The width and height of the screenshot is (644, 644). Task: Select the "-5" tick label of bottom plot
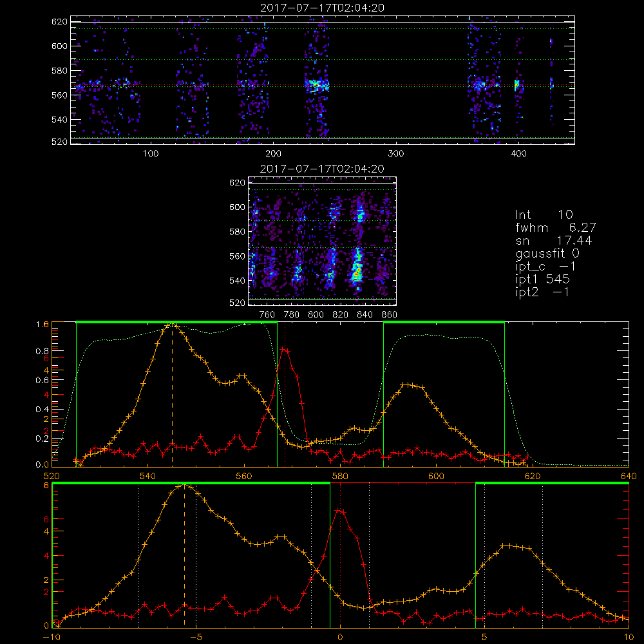(x=196, y=638)
